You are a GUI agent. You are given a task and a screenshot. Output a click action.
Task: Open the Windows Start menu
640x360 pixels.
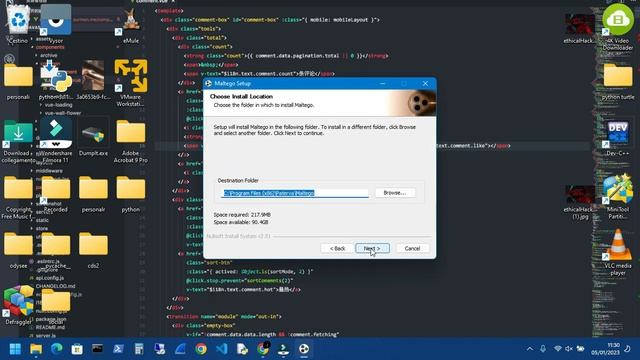15,349
